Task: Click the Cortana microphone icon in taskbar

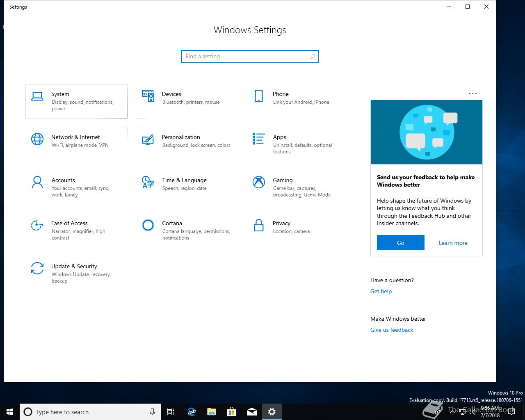Action: 152,412
